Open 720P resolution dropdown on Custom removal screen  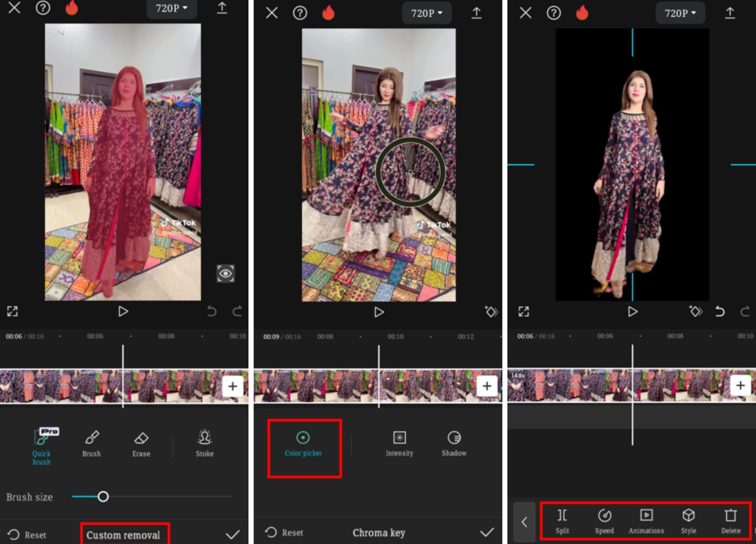tap(171, 8)
